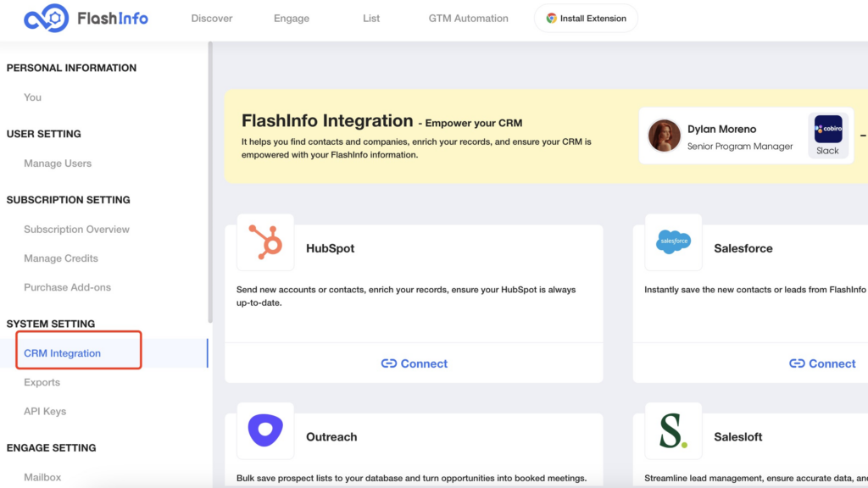The width and height of the screenshot is (868, 488).
Task: Click the Install Extension button
Action: [586, 19]
